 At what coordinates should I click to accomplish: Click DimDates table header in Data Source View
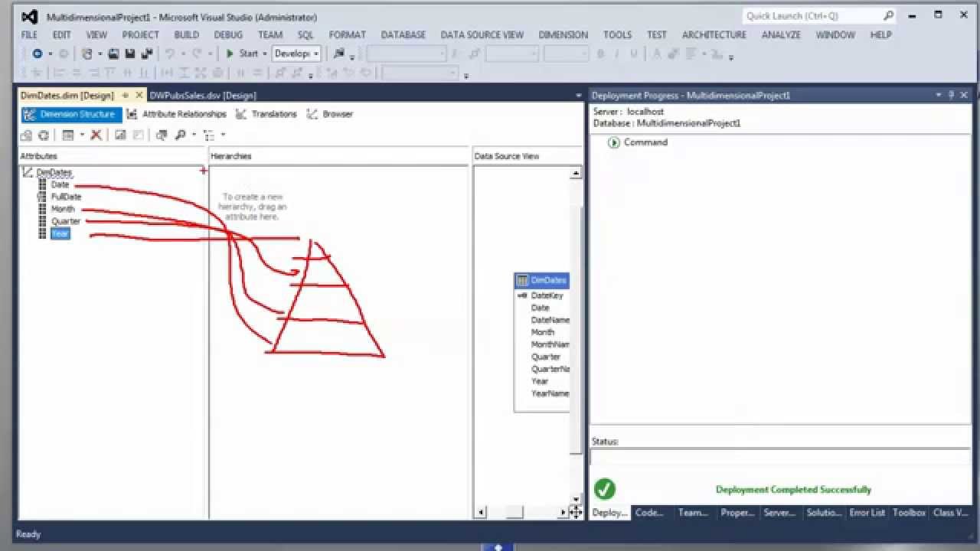click(x=542, y=280)
